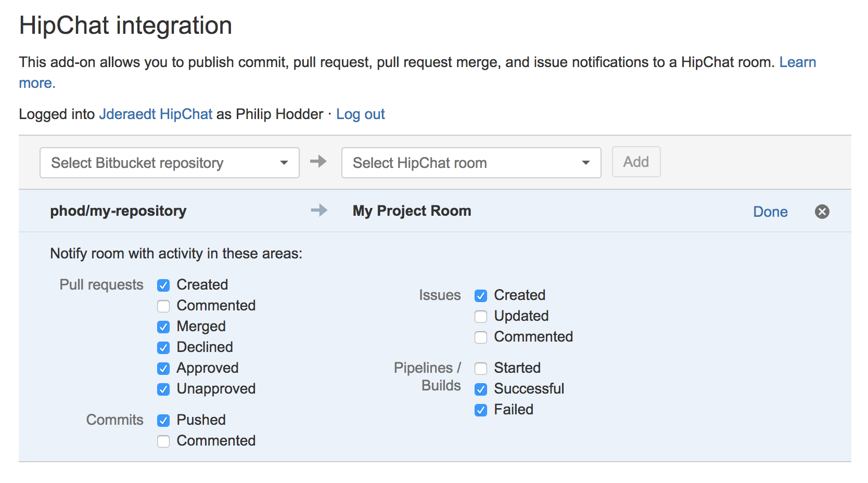Disable Pull requests Merged notifications
This screenshot has width=868, height=483.
(x=163, y=327)
